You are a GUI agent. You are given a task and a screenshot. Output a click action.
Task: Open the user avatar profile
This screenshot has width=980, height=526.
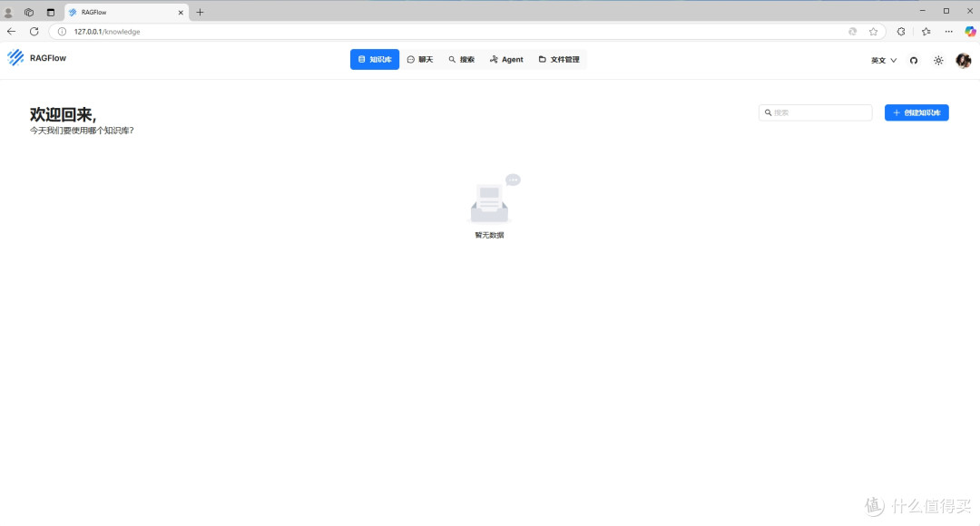[x=963, y=60]
